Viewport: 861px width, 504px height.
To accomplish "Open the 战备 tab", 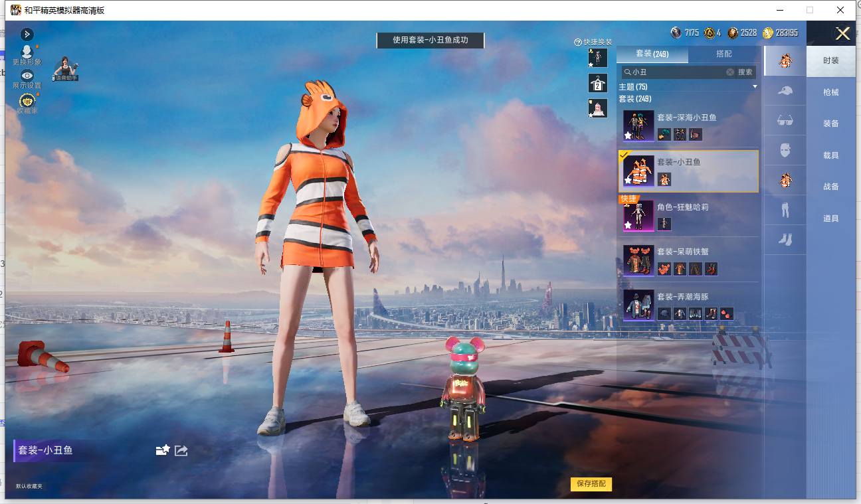I will click(831, 187).
